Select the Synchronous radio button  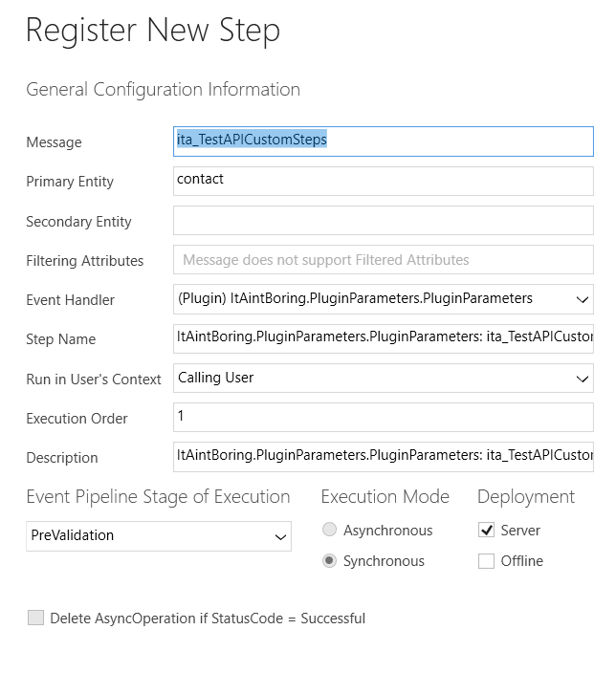pyautogui.click(x=329, y=560)
